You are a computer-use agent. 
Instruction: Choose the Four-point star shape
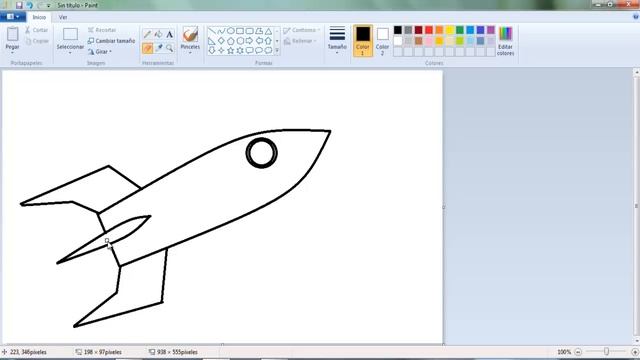pyautogui.click(x=221, y=50)
